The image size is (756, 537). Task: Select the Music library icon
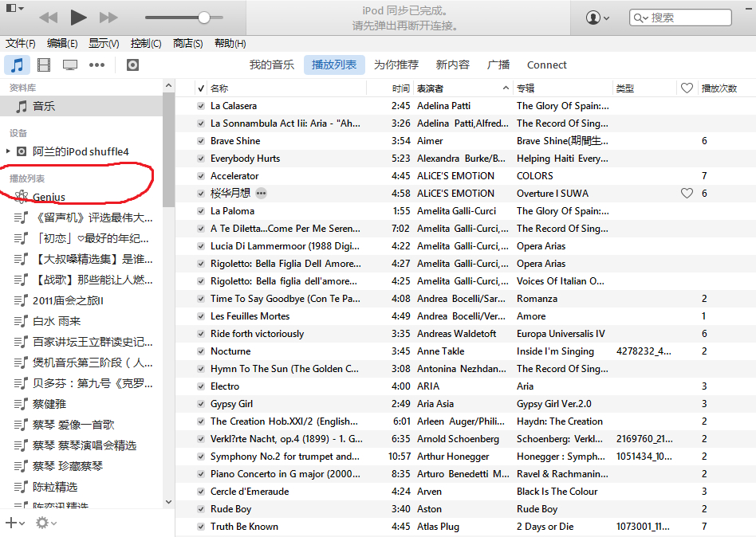(x=18, y=65)
